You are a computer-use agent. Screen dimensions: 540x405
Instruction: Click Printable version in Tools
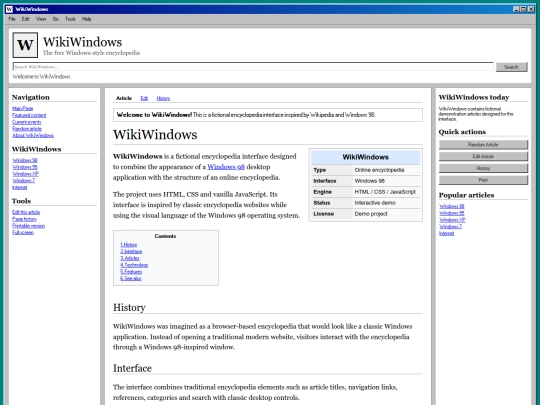point(29,226)
